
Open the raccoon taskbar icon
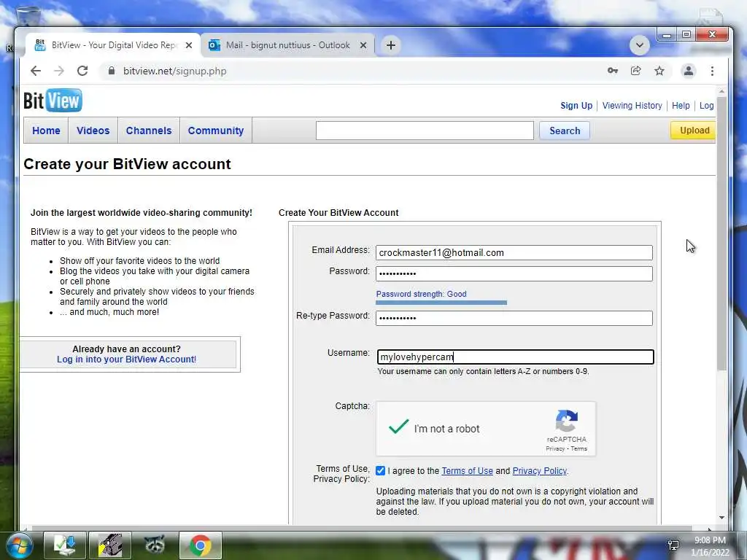(x=155, y=545)
